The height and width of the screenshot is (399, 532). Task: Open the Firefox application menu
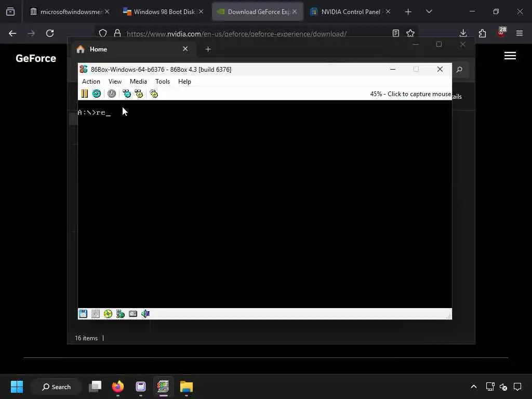[x=520, y=33]
